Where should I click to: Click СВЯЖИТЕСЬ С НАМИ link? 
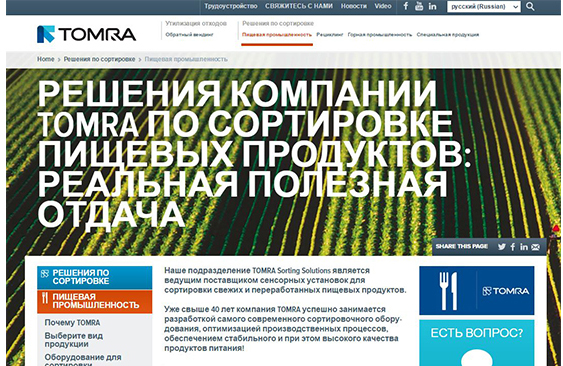299,6
